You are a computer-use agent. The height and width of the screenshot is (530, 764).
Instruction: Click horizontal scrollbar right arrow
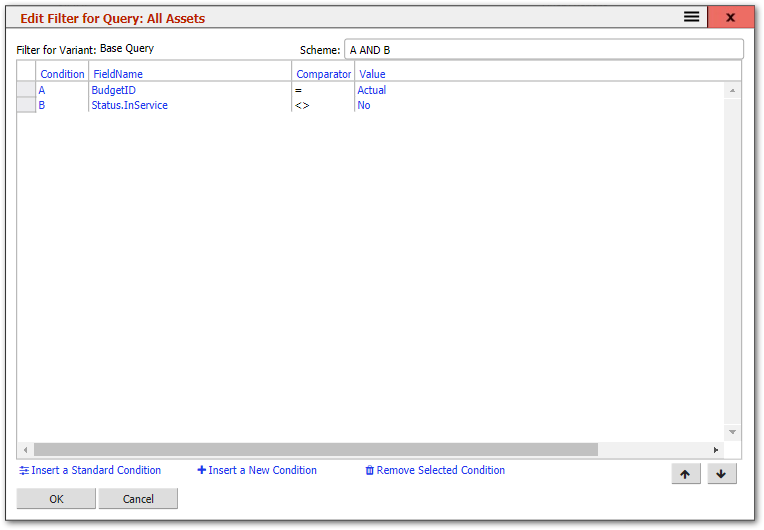(715, 450)
